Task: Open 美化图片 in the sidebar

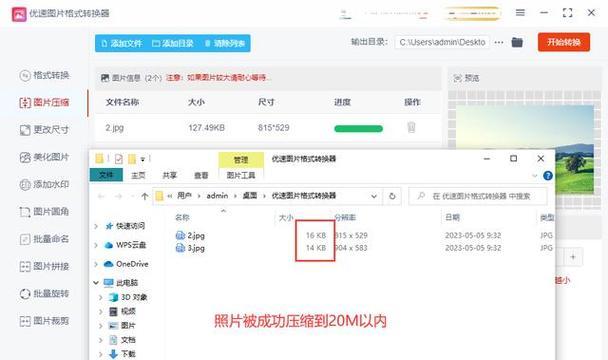Action: 44,157
